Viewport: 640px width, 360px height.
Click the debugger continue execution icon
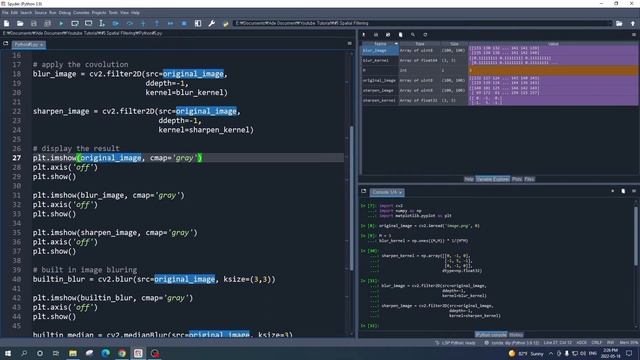coord(170,24)
